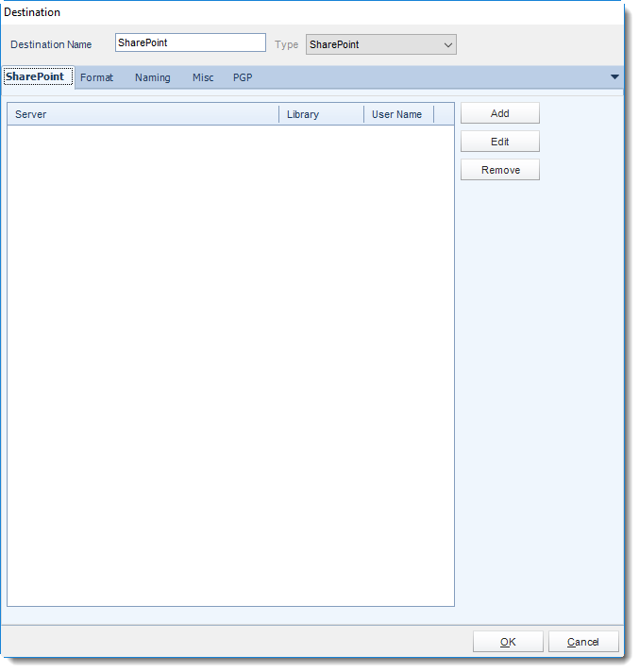The width and height of the screenshot is (639, 672).
Task: Open the Naming tab
Action: [x=153, y=77]
